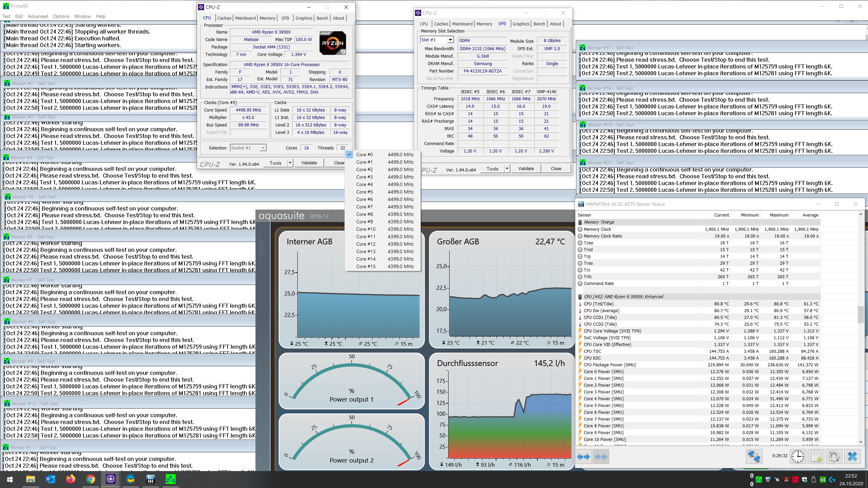Open Bench tab in front CPU-Z
Screen dimensions: 868x488
click(322, 18)
